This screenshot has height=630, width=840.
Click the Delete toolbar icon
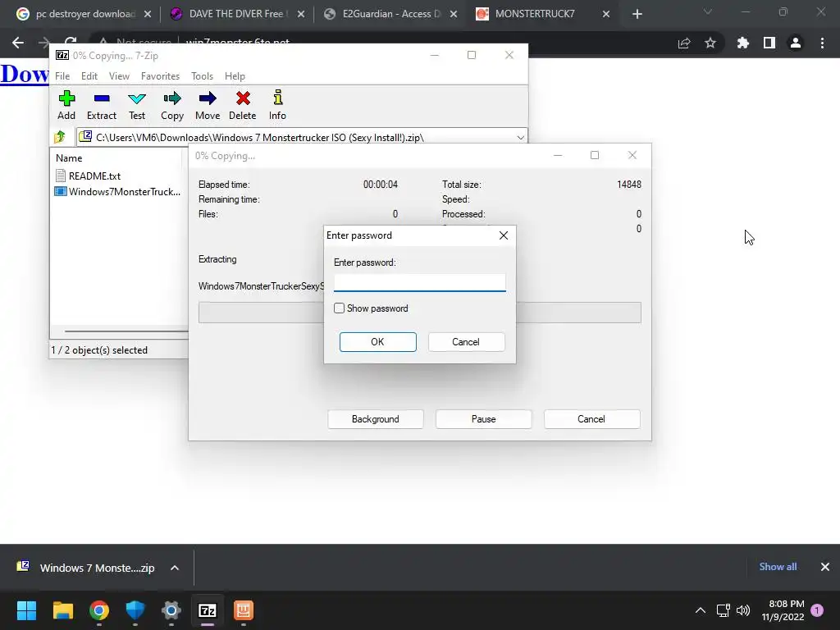[243, 105]
